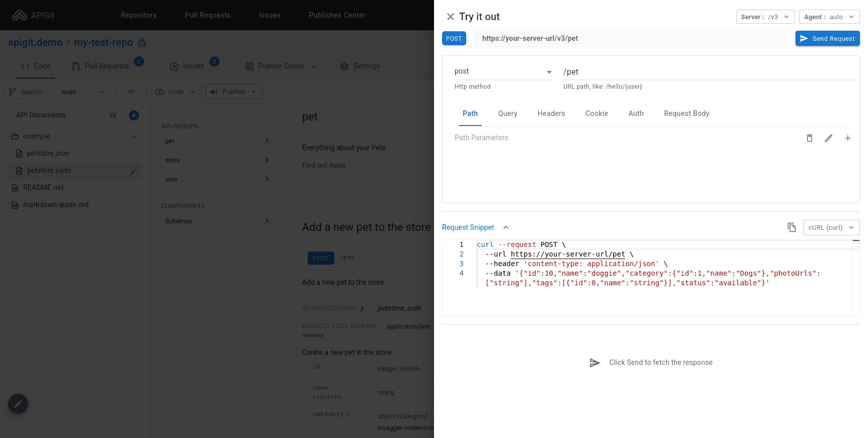Collapse the example folder

click(x=134, y=136)
